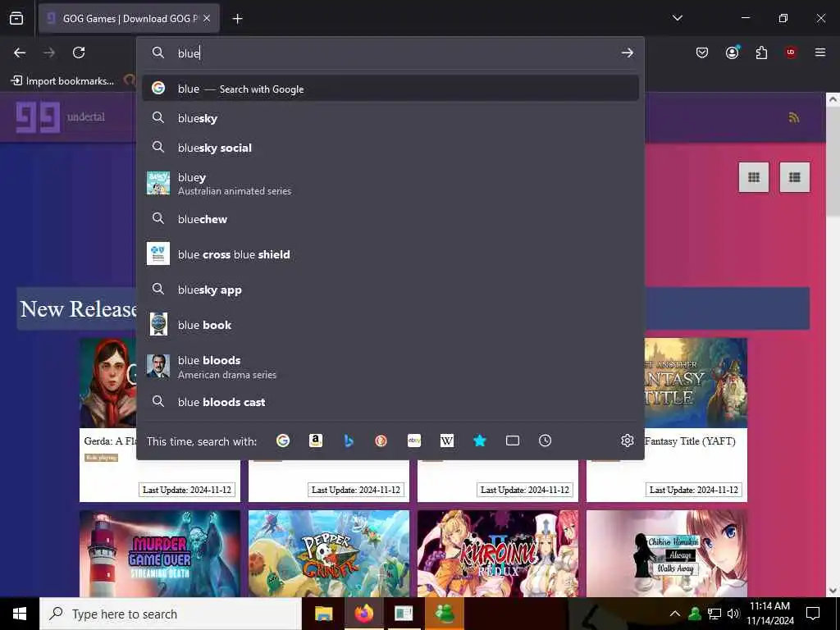The width and height of the screenshot is (840, 630).
Task: Open the Pocket save icon
Action: click(702, 52)
